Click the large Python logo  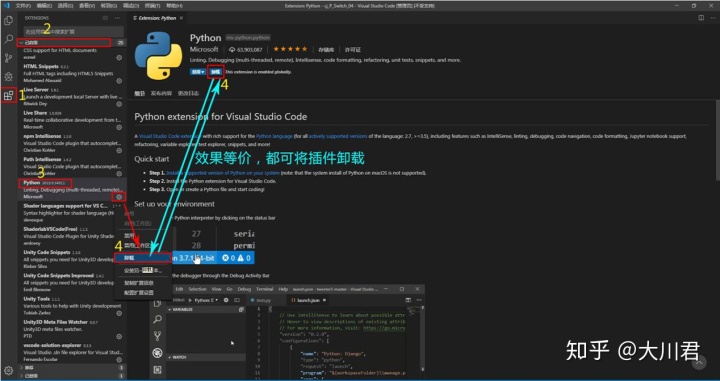158,55
